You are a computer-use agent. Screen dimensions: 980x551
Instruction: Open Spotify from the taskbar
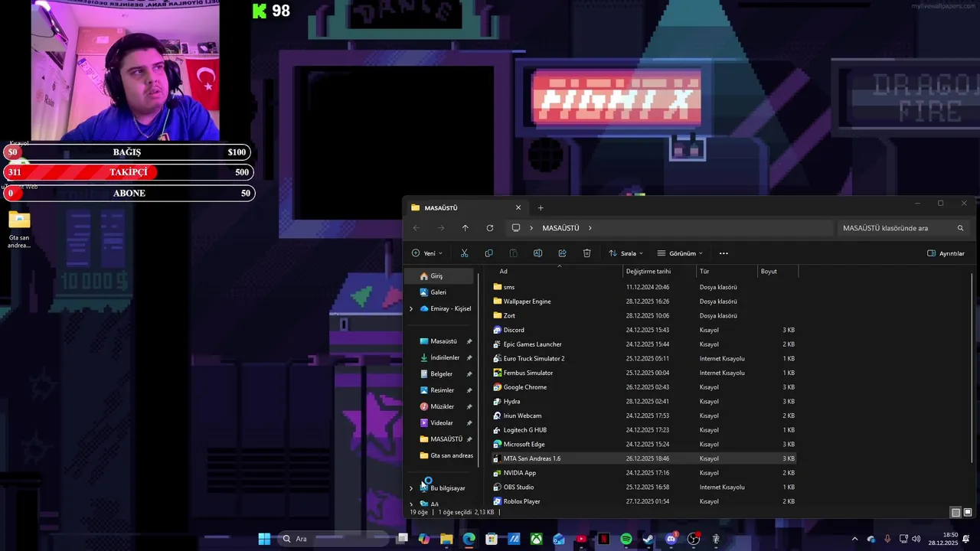tap(626, 539)
